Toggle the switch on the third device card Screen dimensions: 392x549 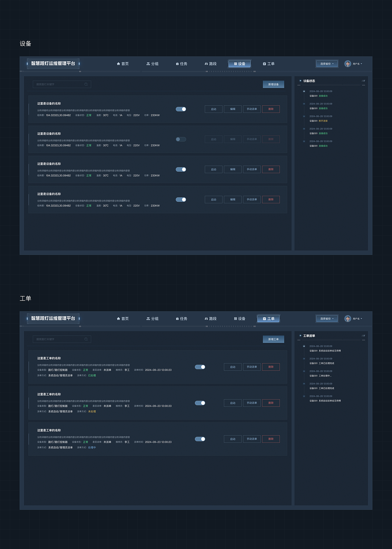click(181, 169)
